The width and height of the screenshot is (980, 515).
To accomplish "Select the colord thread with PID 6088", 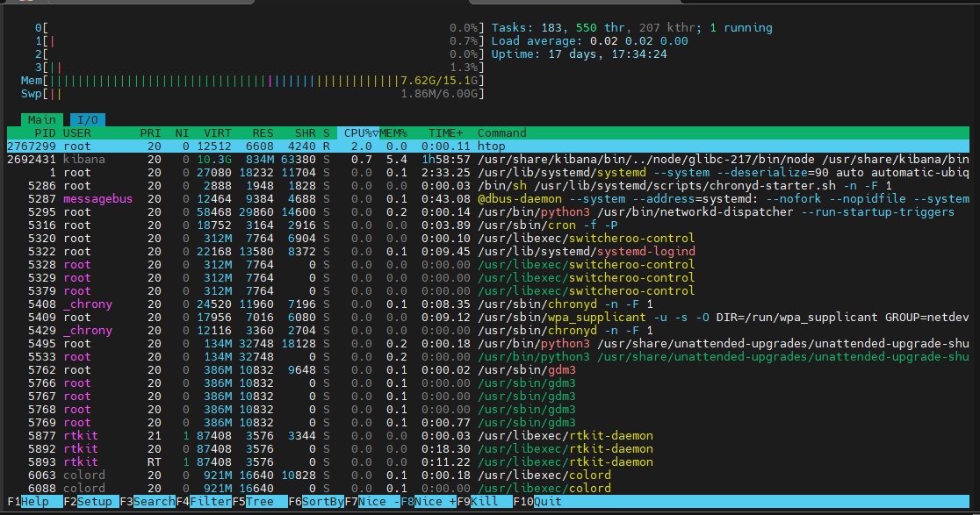I will coord(488,488).
